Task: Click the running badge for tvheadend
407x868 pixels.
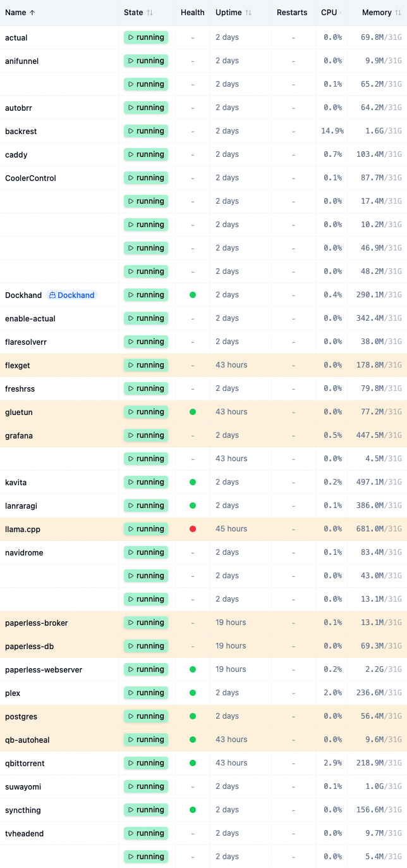Action: coord(146,833)
